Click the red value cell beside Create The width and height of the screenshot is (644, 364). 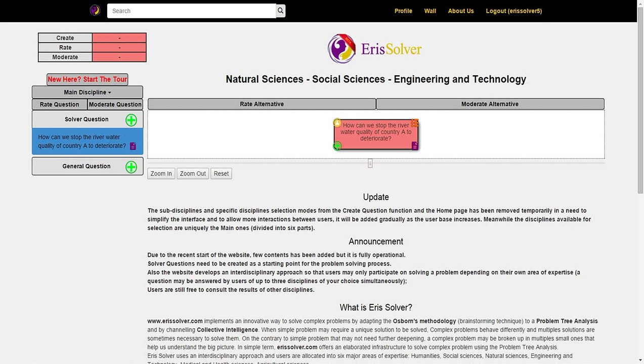click(119, 38)
